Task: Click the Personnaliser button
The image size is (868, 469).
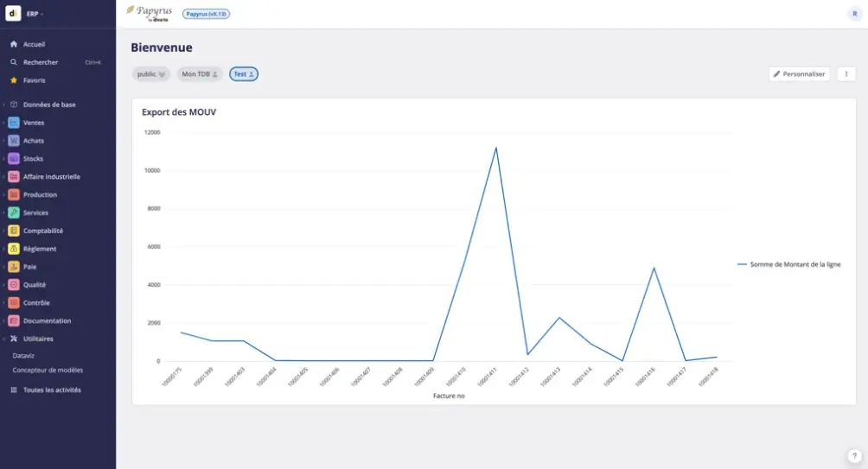Action: [x=800, y=74]
